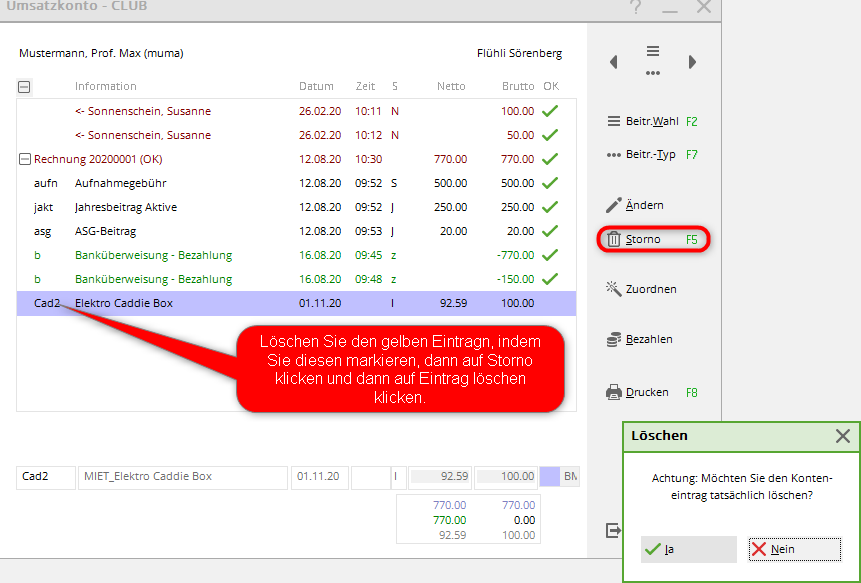Image resolution: width=861 pixels, height=583 pixels.
Task: Close the Löschen dialog
Action: point(843,436)
